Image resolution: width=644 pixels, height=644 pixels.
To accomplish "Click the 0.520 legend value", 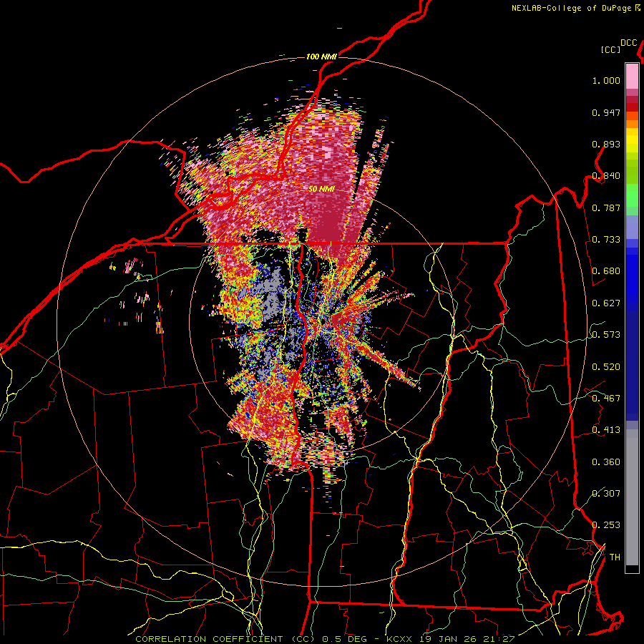I will (606, 367).
